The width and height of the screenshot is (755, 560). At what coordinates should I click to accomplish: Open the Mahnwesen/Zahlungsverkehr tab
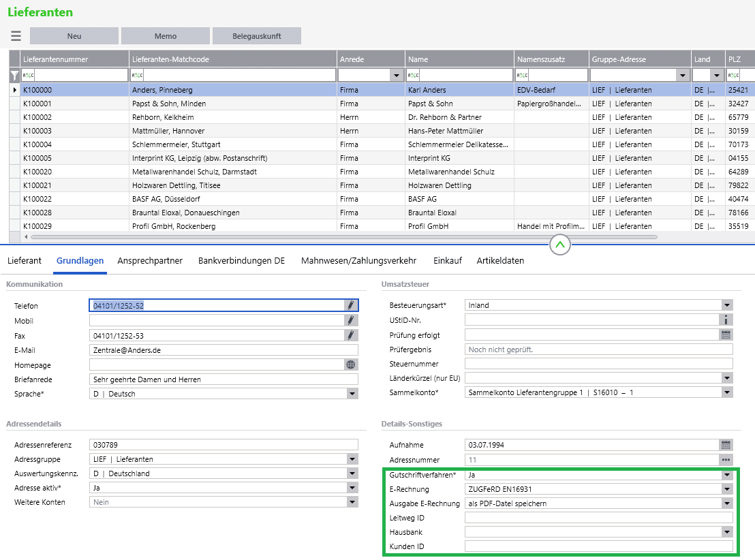(x=358, y=260)
